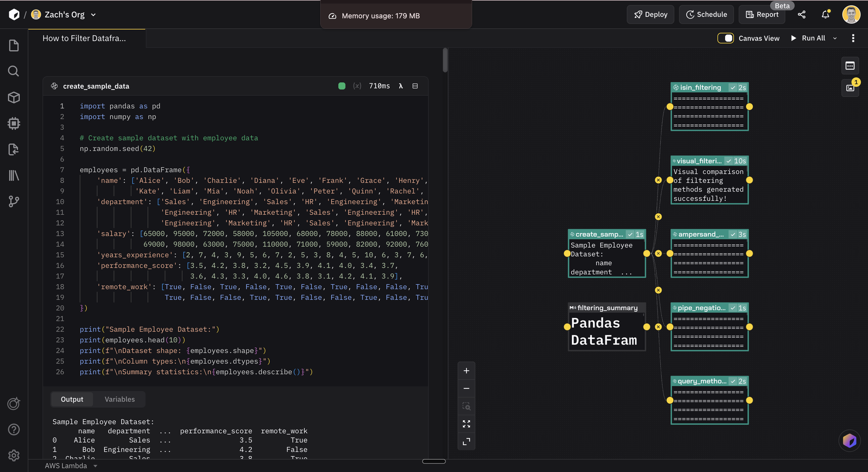Screen dimensions: 868x472
Task: Open the Settings gear icon in sidebar
Action: [x=14, y=455]
